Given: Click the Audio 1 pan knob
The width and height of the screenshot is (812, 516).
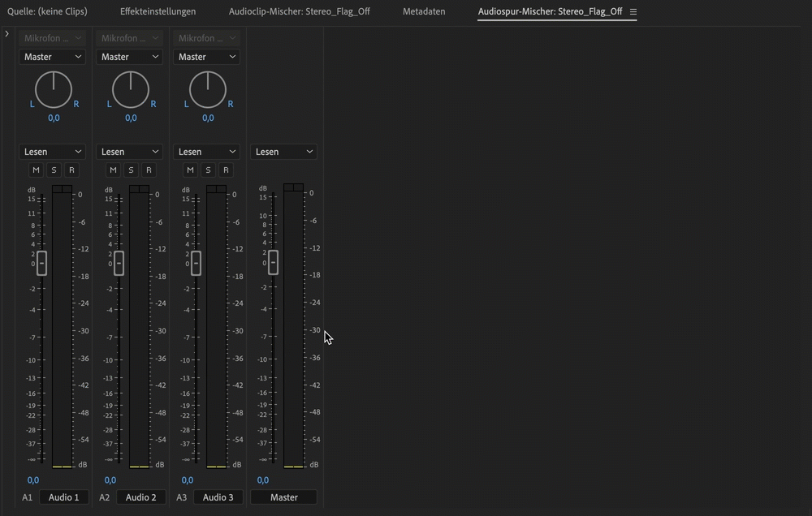Looking at the screenshot, I should pyautogui.click(x=54, y=89).
